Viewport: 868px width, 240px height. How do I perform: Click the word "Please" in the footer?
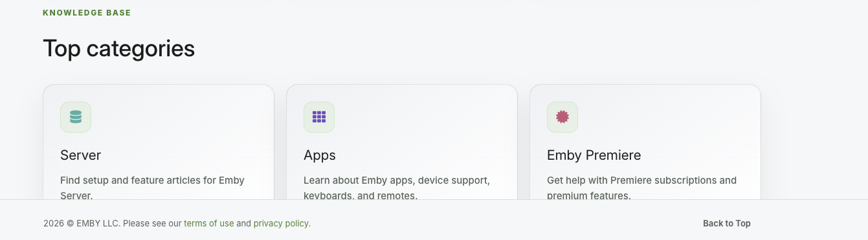135,223
